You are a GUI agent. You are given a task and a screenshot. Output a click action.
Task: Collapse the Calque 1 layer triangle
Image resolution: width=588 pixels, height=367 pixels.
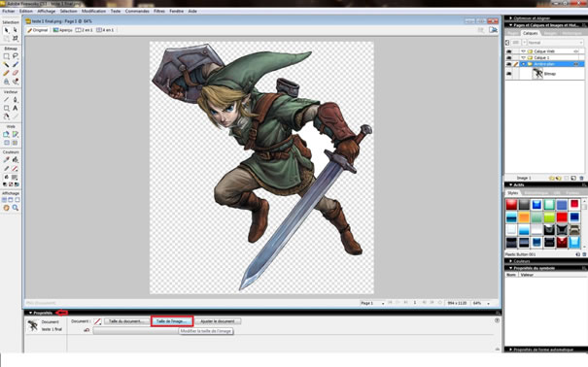point(523,58)
